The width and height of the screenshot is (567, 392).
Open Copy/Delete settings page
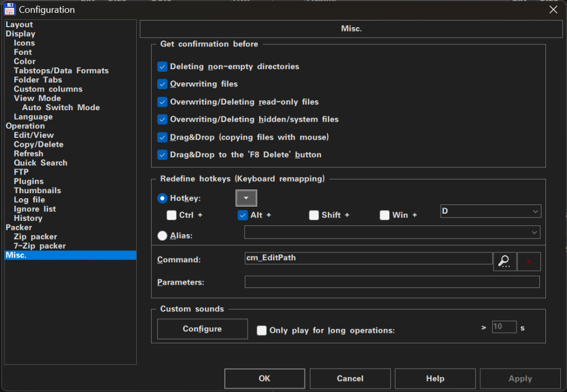(39, 145)
